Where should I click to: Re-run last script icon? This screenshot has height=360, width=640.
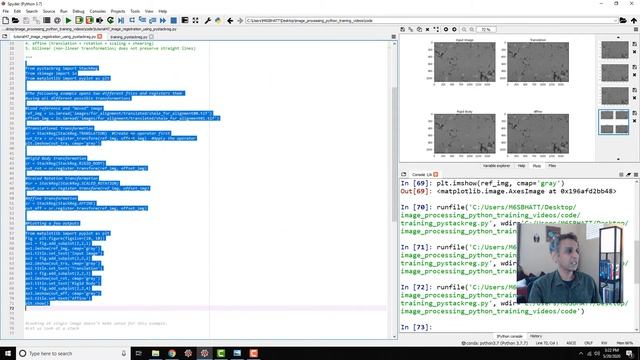tap(110, 20)
